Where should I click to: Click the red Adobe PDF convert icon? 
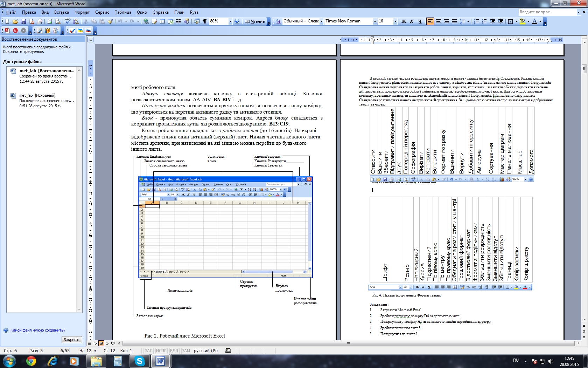point(7,31)
